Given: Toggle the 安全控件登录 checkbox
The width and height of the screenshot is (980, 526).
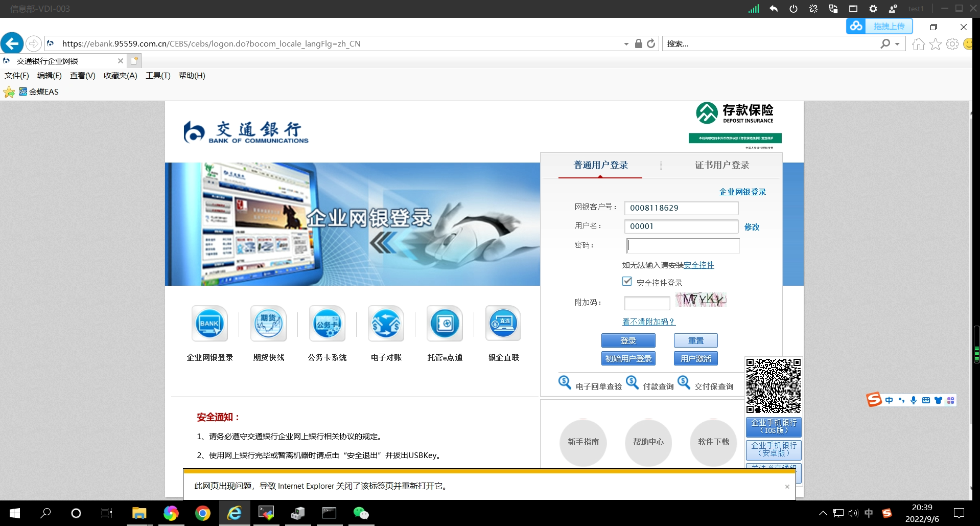Looking at the screenshot, I should click(x=627, y=281).
